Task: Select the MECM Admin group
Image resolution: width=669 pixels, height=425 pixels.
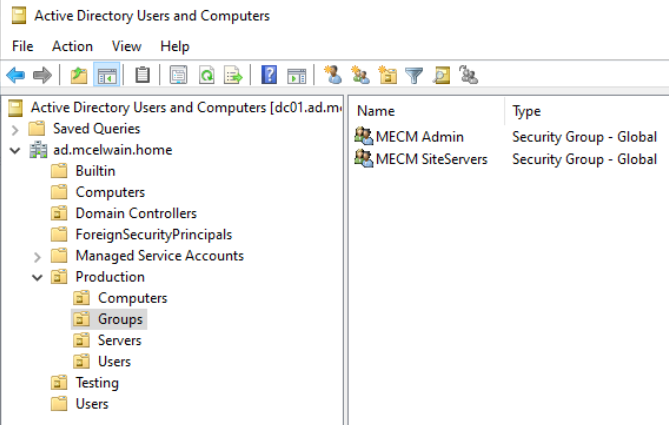Action: click(419, 137)
